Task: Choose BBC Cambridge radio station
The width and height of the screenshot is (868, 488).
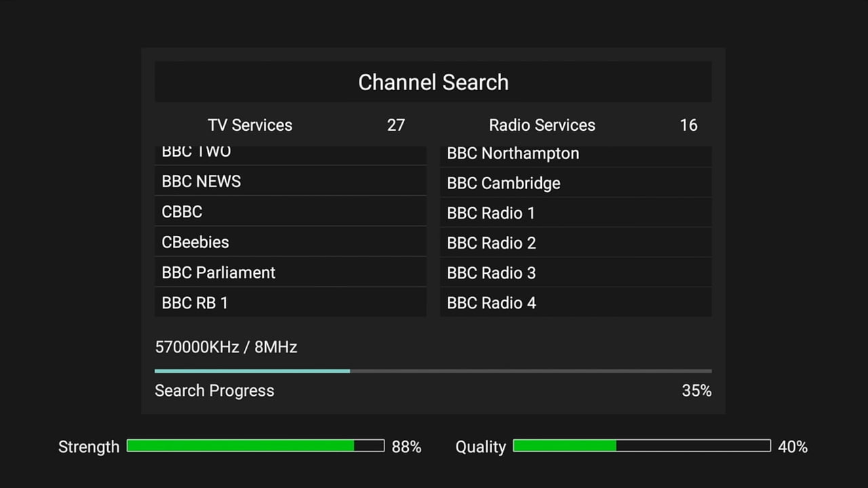Action: [576, 183]
